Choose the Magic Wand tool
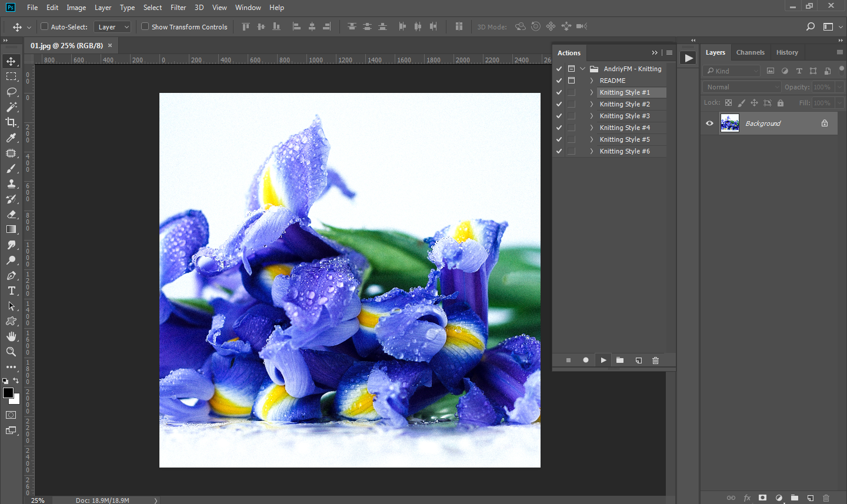The width and height of the screenshot is (847, 504). [11, 107]
